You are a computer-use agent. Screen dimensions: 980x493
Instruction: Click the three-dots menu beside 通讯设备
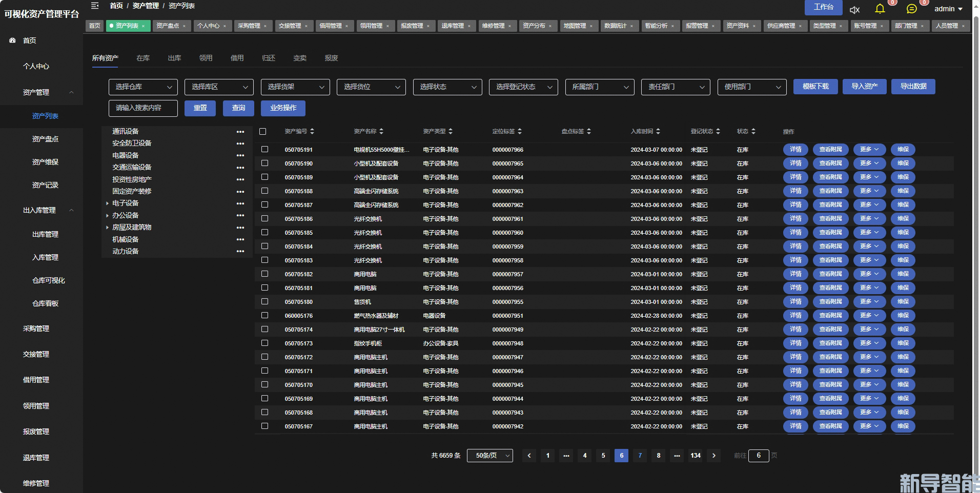point(240,132)
